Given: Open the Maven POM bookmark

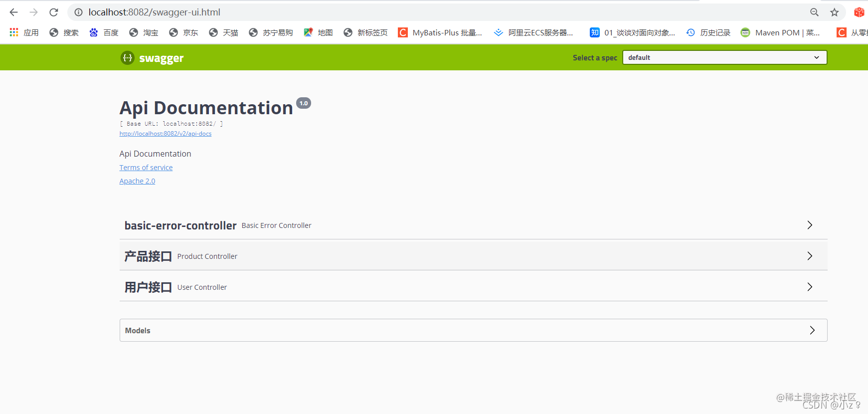Looking at the screenshot, I should pos(780,32).
